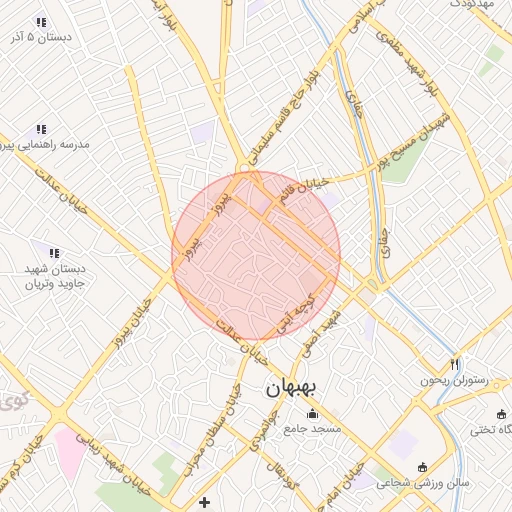Click the school icon above مدرسه راهنمایی

coord(42,129)
